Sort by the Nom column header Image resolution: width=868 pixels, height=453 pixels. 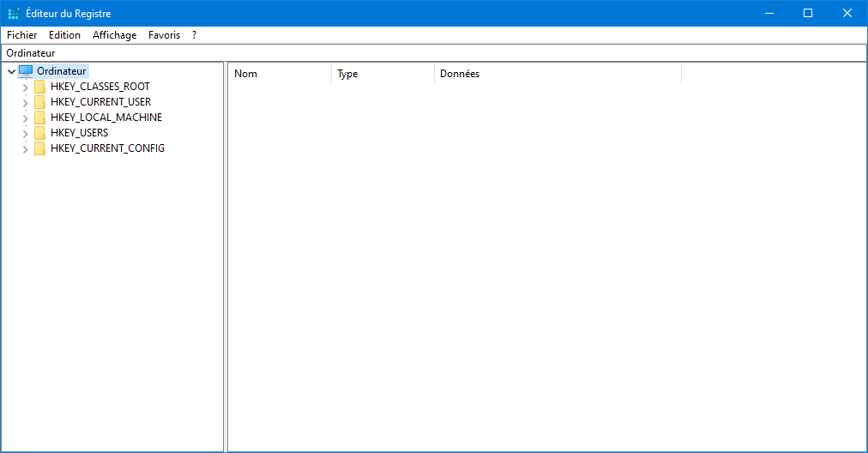280,74
